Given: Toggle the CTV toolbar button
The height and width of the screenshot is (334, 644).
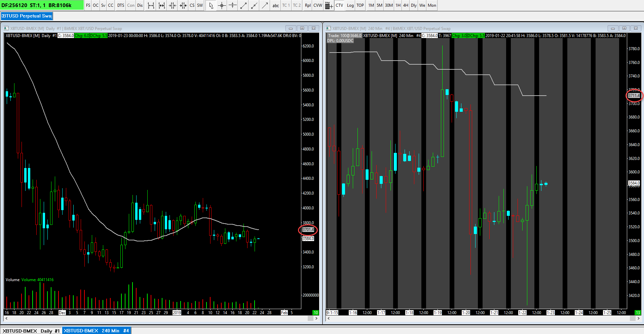Looking at the screenshot, I should pyautogui.click(x=339, y=5).
